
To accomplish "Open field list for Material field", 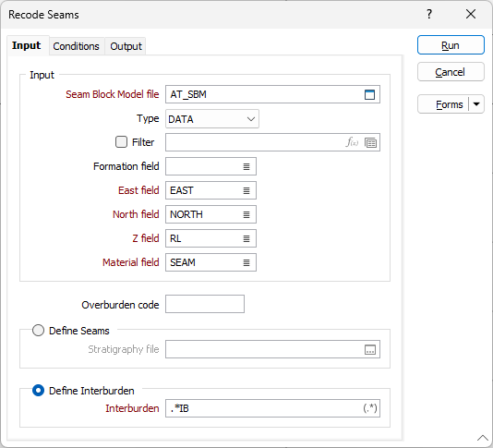I will tap(246, 262).
